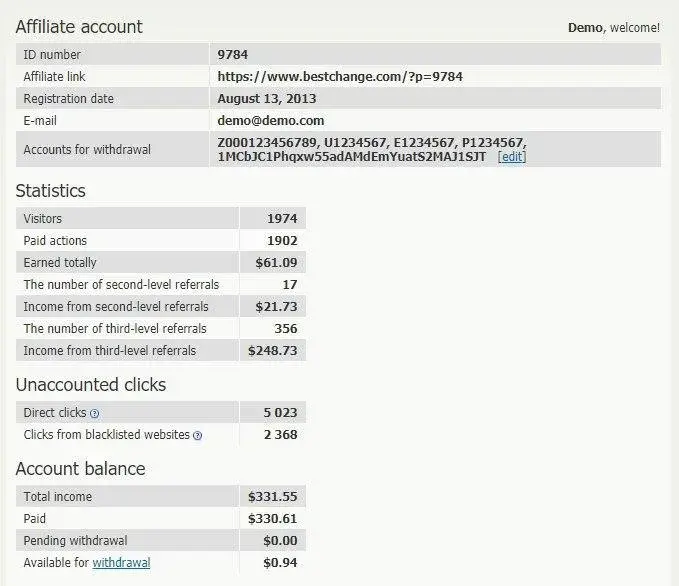Viewport: 679px width, 586px height.
Task: Click the Unaccounted clicks heading
Action: 91,384
